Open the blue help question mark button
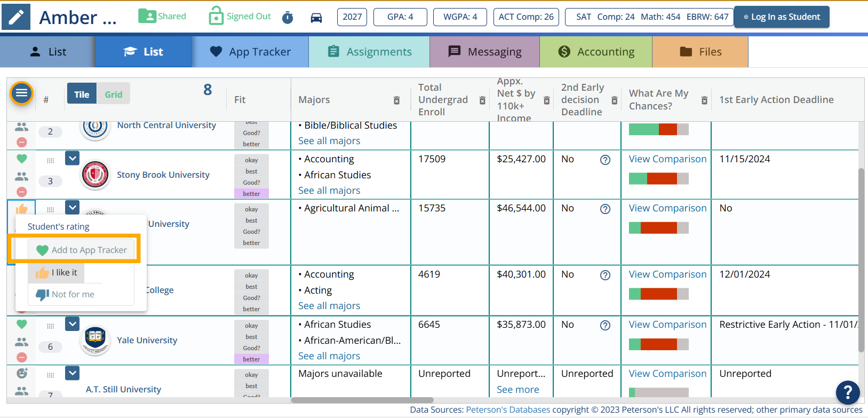 coord(848,392)
